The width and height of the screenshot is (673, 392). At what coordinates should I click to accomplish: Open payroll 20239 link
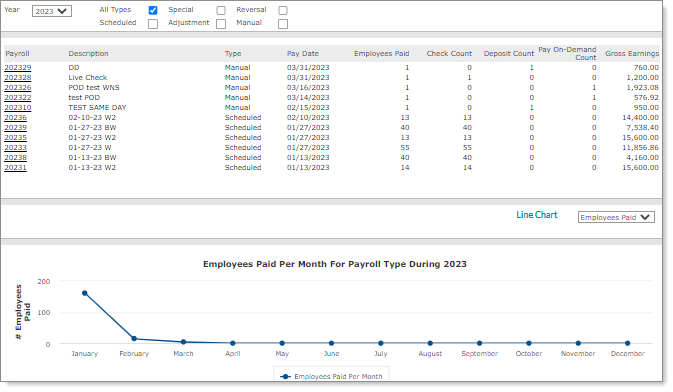pos(15,128)
